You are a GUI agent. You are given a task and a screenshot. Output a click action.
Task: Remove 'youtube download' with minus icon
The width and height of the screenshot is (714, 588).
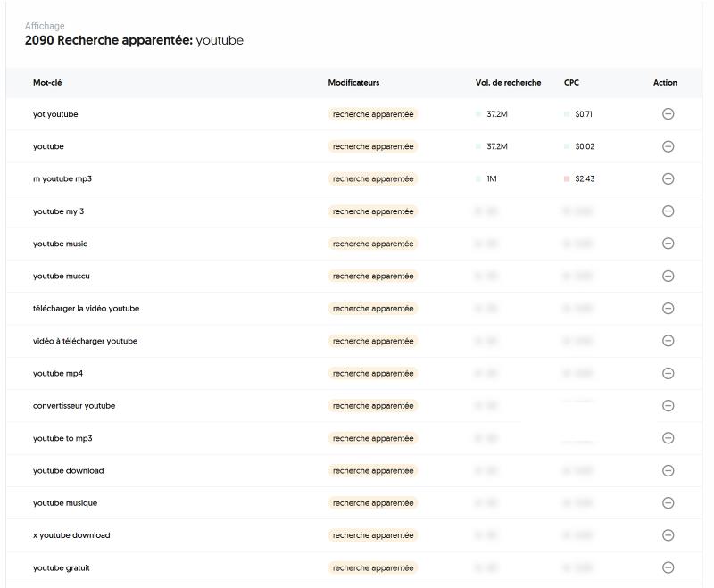pyautogui.click(x=668, y=470)
